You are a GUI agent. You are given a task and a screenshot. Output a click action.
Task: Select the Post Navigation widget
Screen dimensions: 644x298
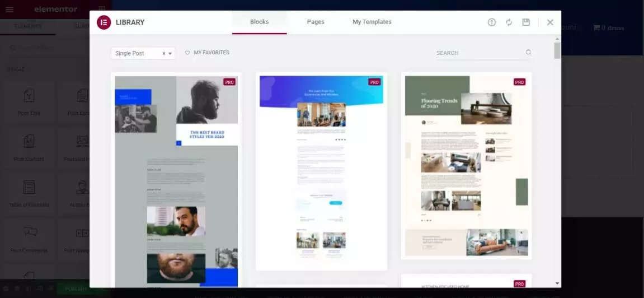[x=75, y=240]
